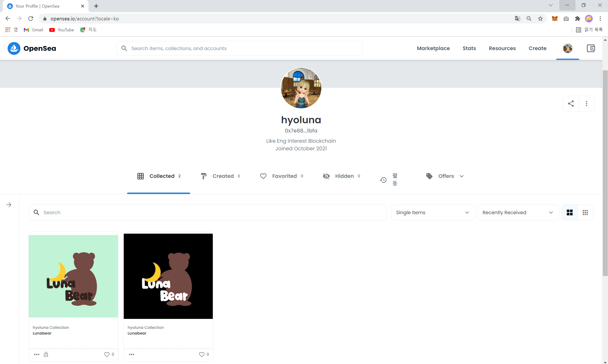Open the Recently Received sort dropdown

(518, 213)
